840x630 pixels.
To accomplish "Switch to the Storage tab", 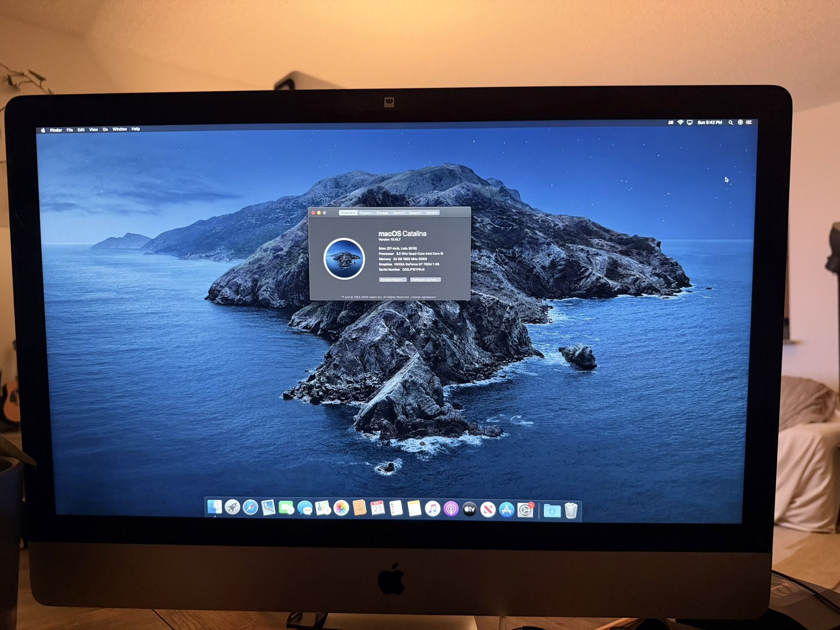I will click(382, 213).
